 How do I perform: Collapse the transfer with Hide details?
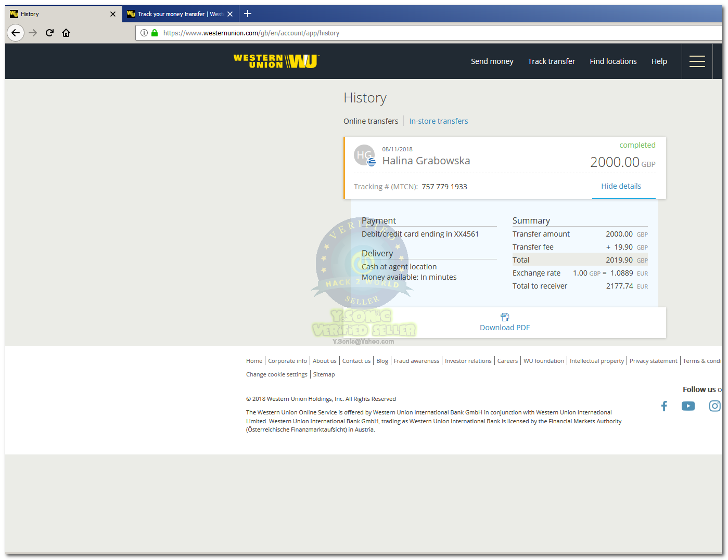tap(621, 186)
